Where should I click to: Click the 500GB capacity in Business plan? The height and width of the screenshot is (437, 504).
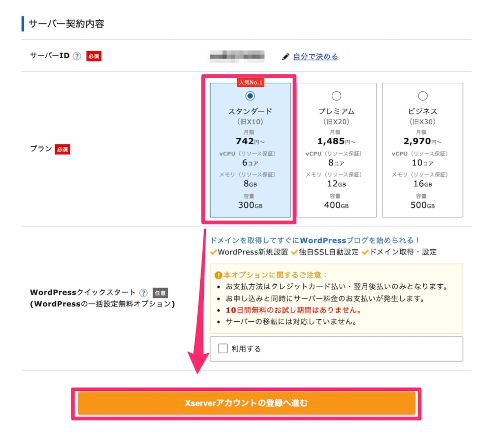point(423,205)
